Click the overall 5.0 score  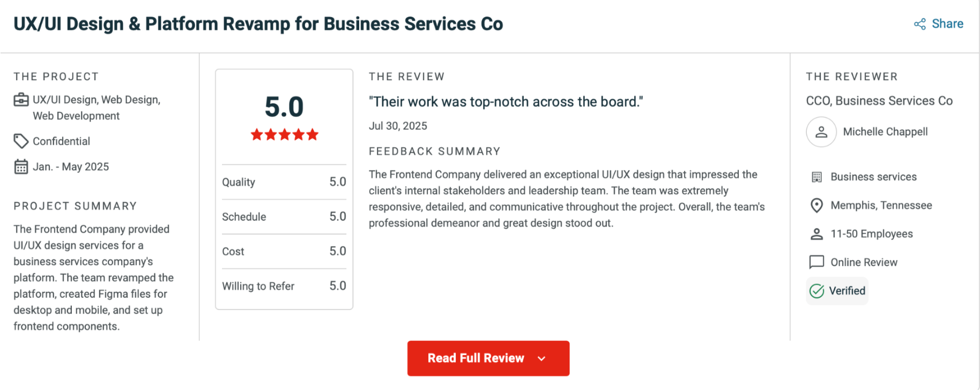point(284,107)
